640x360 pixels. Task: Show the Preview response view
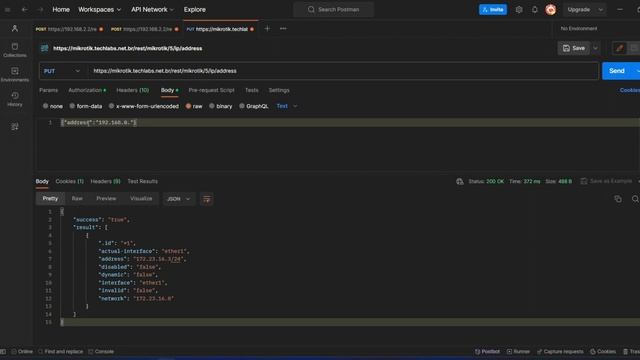point(106,199)
